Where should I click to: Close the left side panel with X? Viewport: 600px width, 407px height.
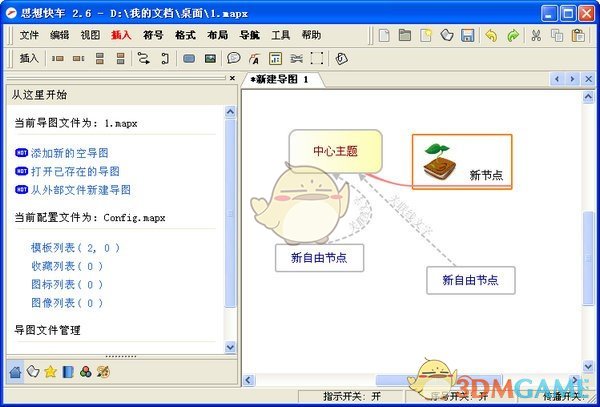click(x=232, y=78)
